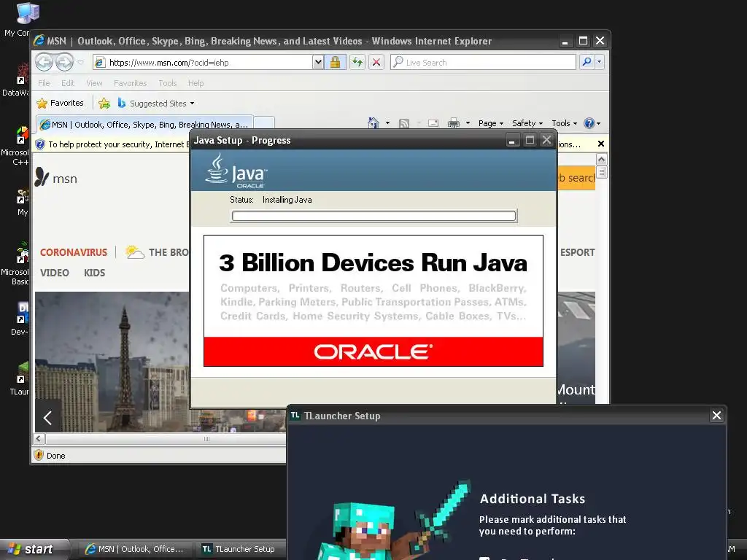Open the ESPORT link on MSN
Screen dimensions: 747x560
(x=578, y=252)
